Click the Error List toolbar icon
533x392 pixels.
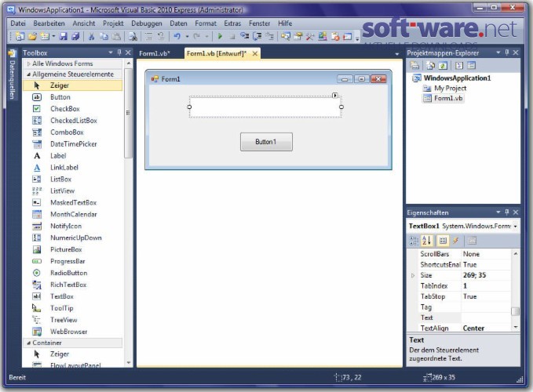tap(335, 36)
